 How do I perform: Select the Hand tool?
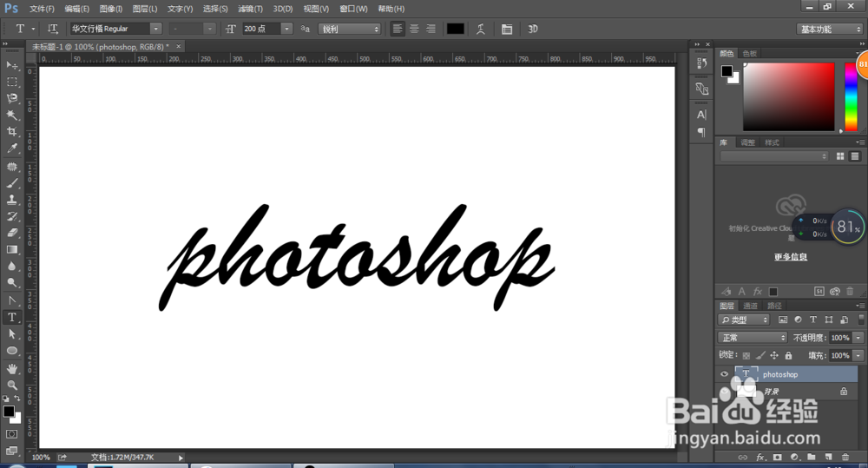click(11, 369)
